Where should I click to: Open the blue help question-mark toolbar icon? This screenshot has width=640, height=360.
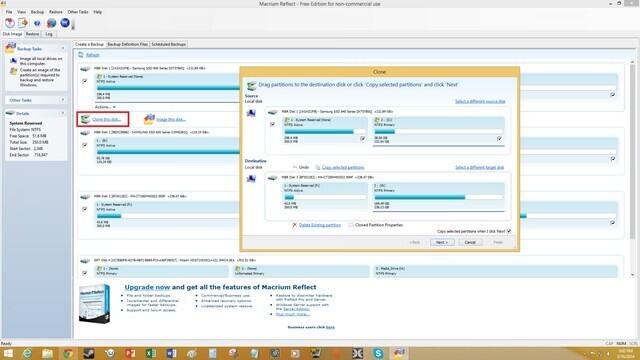pyautogui.click(x=37, y=23)
